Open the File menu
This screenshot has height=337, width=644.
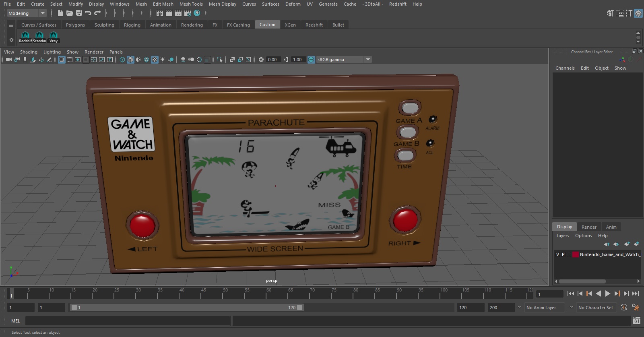[7, 4]
